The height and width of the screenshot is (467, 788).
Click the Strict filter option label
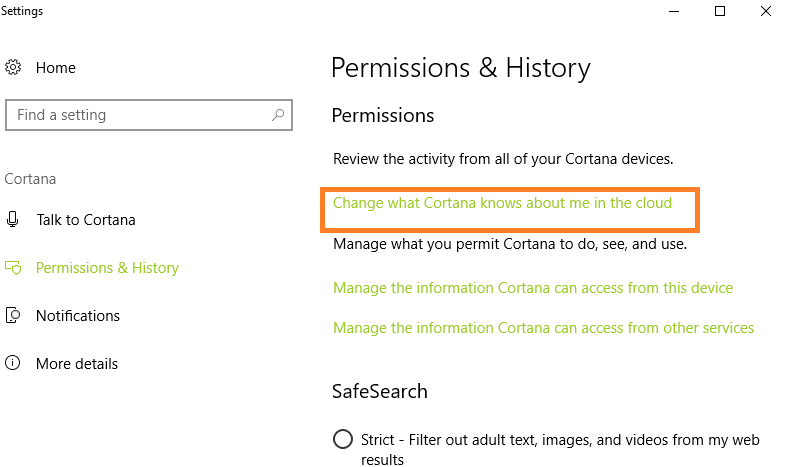[x=560, y=449]
